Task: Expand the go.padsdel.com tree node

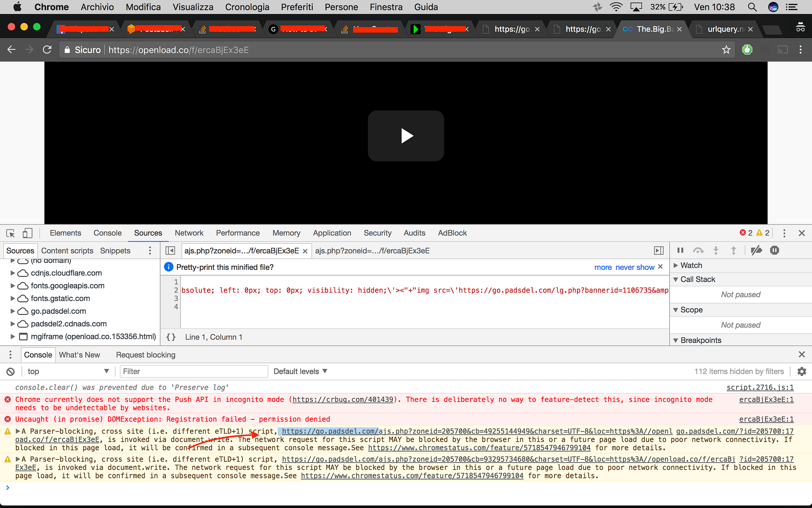Action: [13, 311]
